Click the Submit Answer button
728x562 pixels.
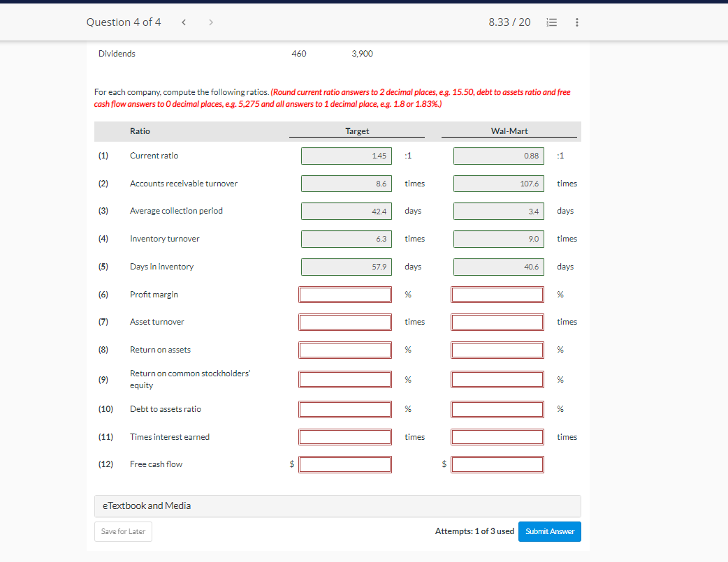pos(550,531)
